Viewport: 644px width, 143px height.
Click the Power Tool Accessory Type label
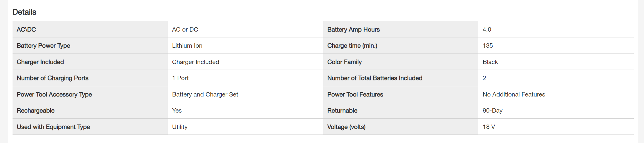click(x=54, y=94)
